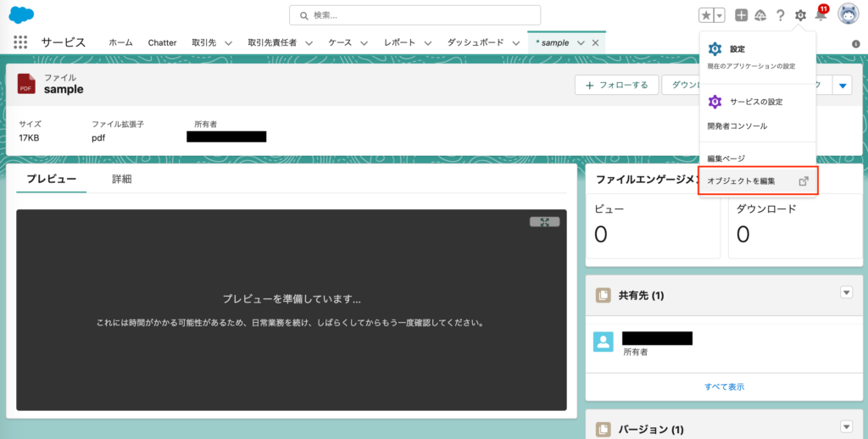This screenshot has height=439, width=868.
Task: Click the フォローする button
Action: click(x=617, y=86)
